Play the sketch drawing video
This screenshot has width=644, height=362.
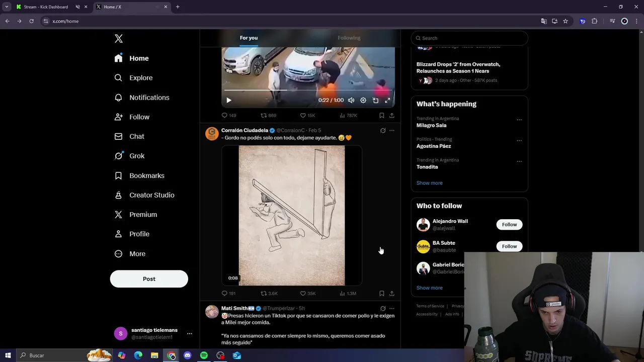[292, 216]
